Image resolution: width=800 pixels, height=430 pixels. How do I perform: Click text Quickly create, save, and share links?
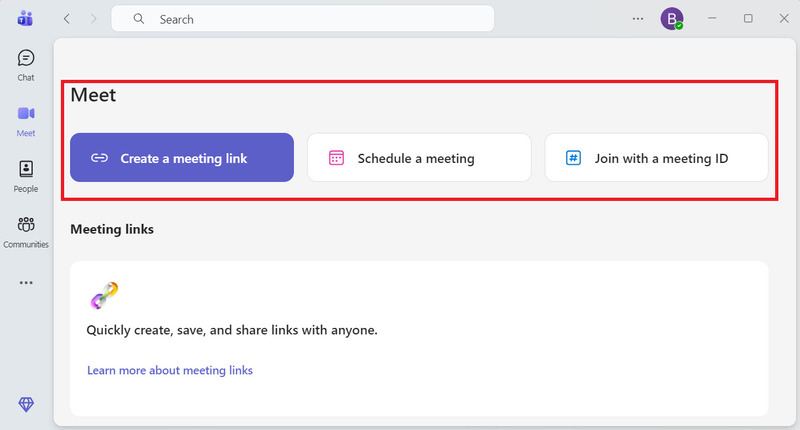232,331
